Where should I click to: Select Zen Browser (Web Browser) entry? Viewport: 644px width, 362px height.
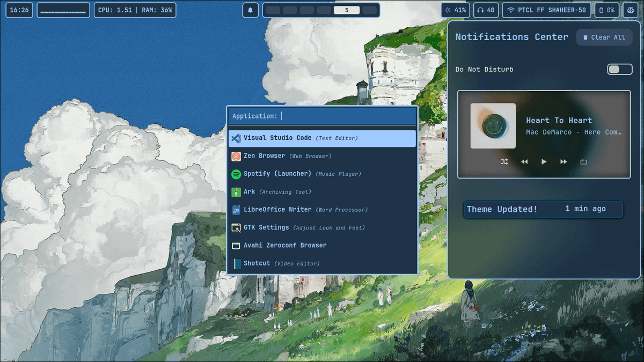click(322, 156)
